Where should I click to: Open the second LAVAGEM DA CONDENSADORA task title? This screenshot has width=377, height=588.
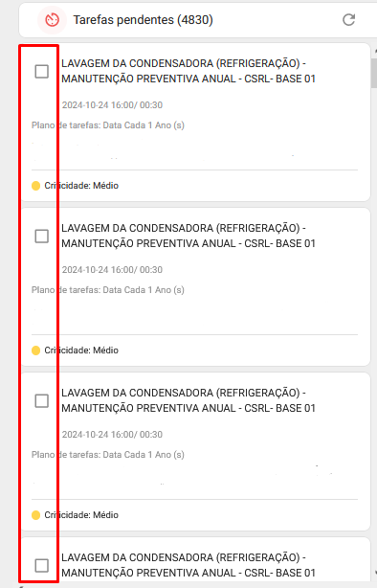point(188,236)
